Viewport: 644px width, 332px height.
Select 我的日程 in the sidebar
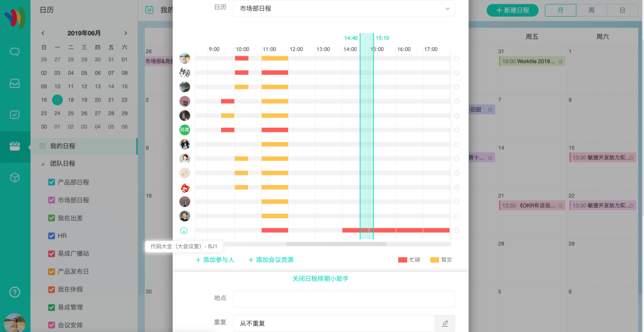coord(63,146)
